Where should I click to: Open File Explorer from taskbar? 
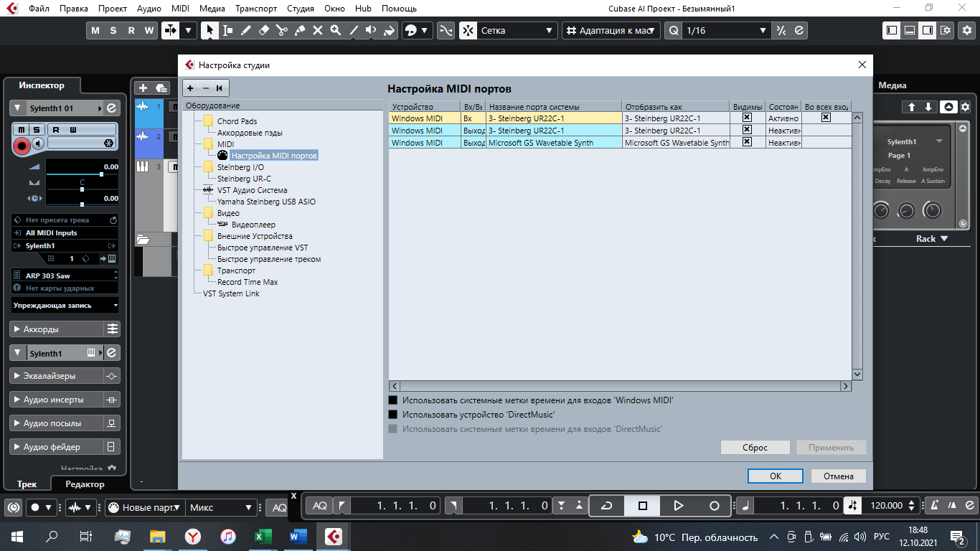point(157,536)
